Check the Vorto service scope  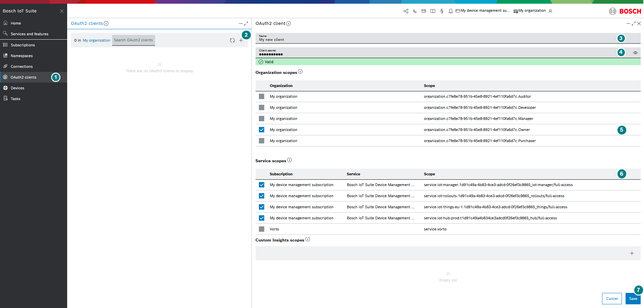262,229
